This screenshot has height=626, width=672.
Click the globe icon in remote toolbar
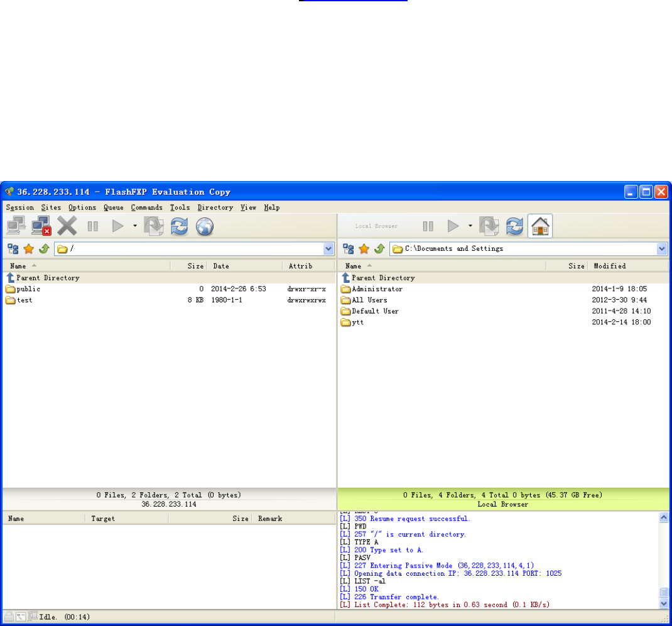pyautogui.click(x=205, y=226)
